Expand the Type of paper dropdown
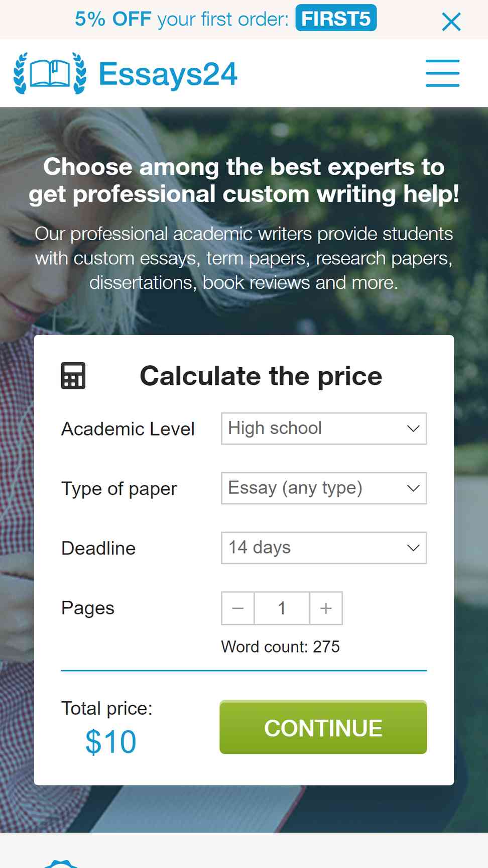488x868 pixels. (x=324, y=488)
